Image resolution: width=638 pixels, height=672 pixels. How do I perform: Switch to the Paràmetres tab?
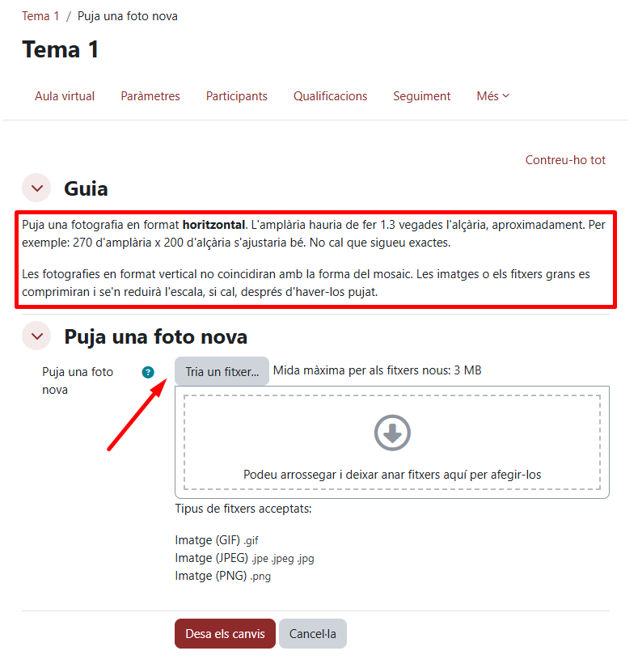[150, 96]
